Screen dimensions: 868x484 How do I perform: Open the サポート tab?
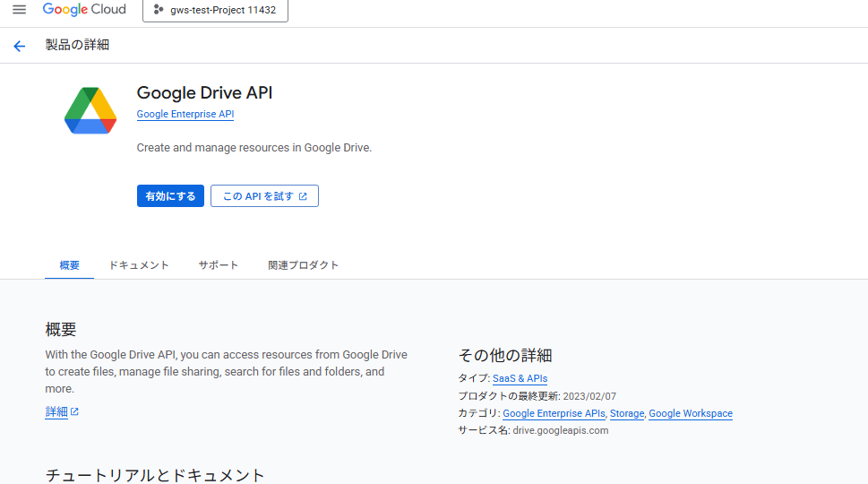click(x=219, y=265)
